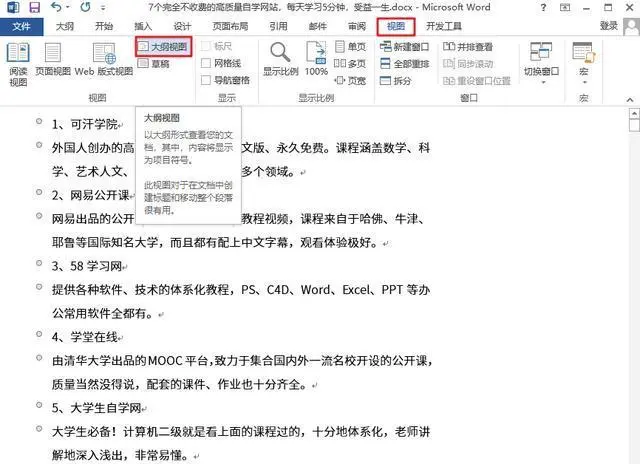This screenshot has width=640, height=464.
Task: Select Outline view button (大纲视图)
Action: tap(163, 47)
